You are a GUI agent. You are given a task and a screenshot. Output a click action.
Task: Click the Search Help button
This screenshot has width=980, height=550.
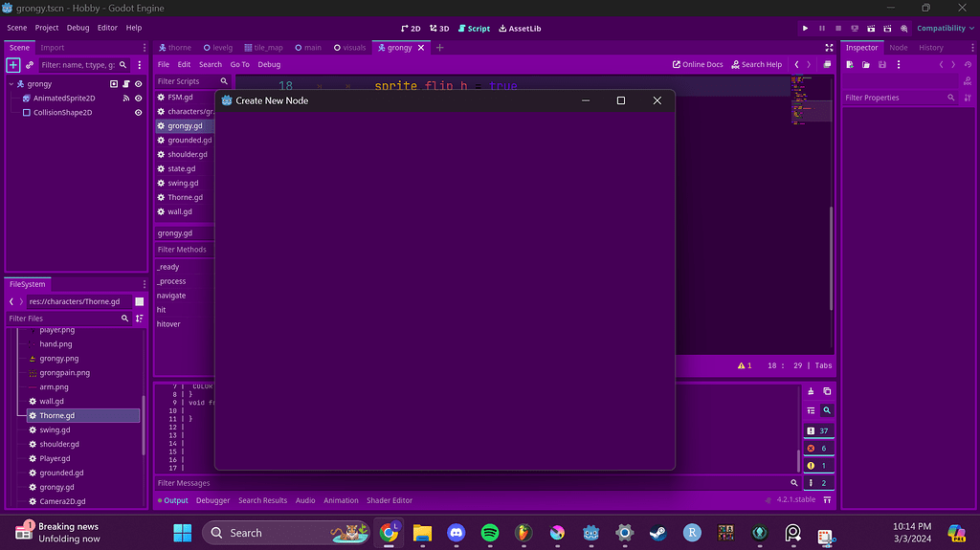click(757, 64)
